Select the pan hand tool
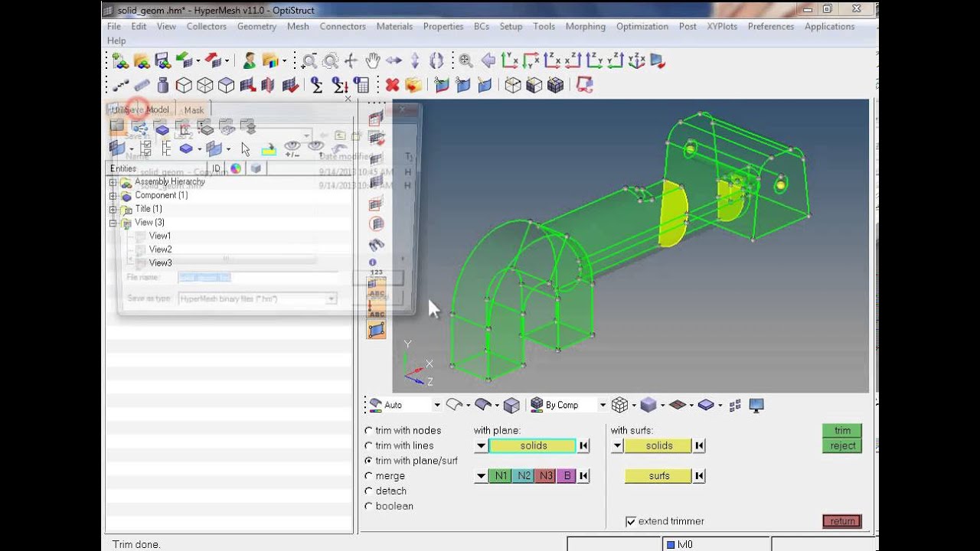 pos(373,60)
